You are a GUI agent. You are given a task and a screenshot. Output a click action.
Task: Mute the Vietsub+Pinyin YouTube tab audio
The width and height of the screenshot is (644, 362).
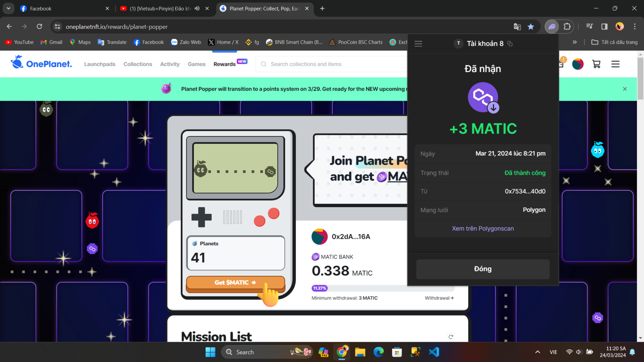(x=197, y=8)
